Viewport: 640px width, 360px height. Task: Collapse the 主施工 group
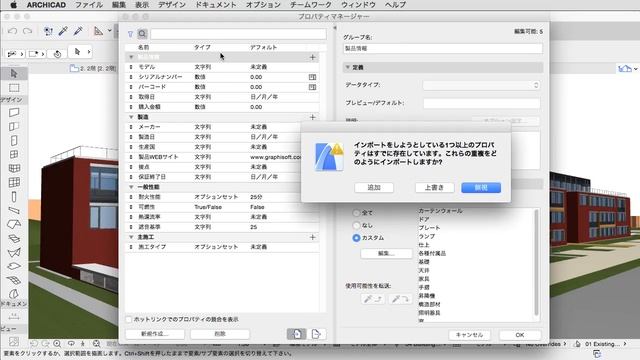click(x=131, y=237)
